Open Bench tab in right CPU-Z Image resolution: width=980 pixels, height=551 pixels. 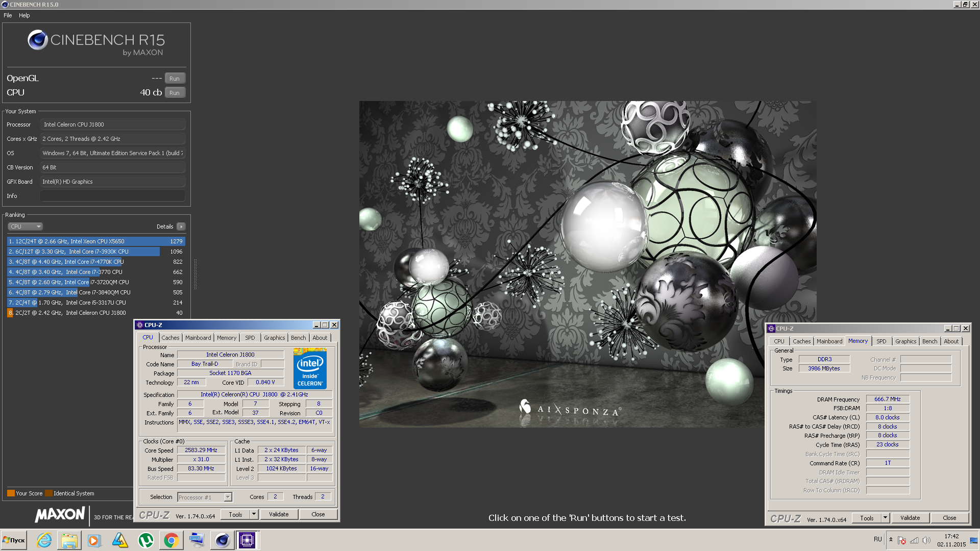pos(930,341)
